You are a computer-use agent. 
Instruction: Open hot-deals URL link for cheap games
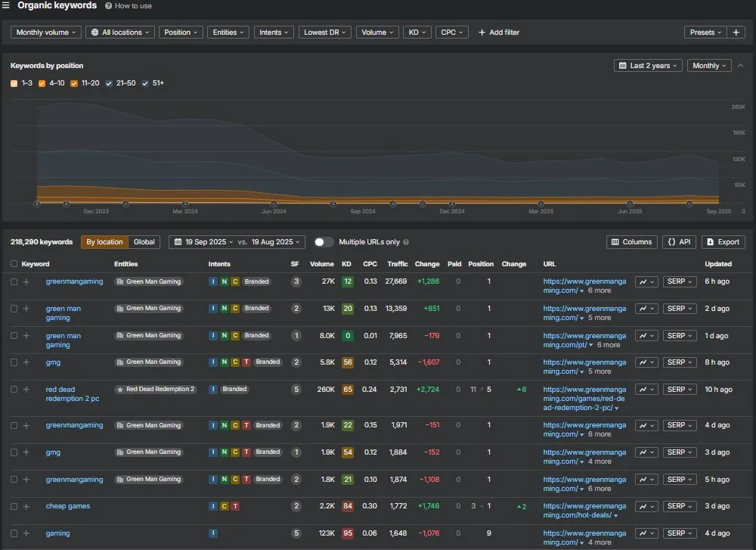(584, 511)
